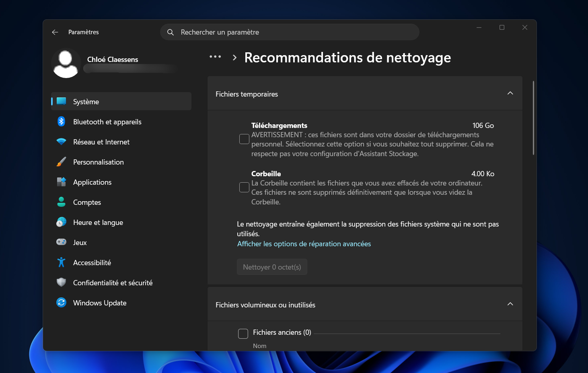Screen dimensions: 588x373
Task: Click the Applications icon
Action: 62,182
